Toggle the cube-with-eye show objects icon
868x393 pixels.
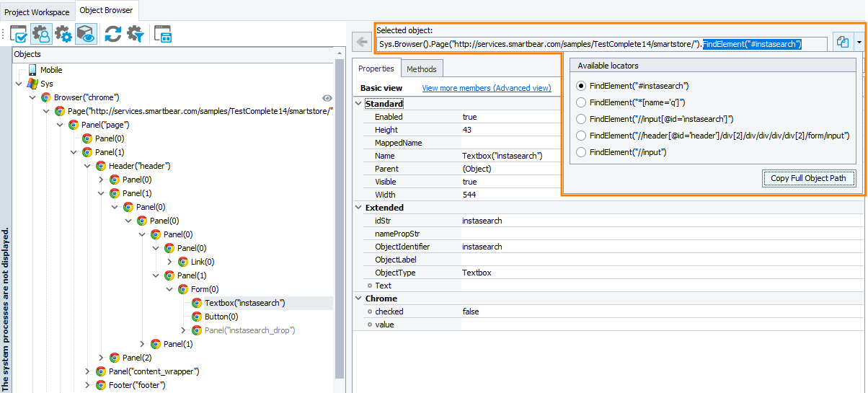click(86, 34)
